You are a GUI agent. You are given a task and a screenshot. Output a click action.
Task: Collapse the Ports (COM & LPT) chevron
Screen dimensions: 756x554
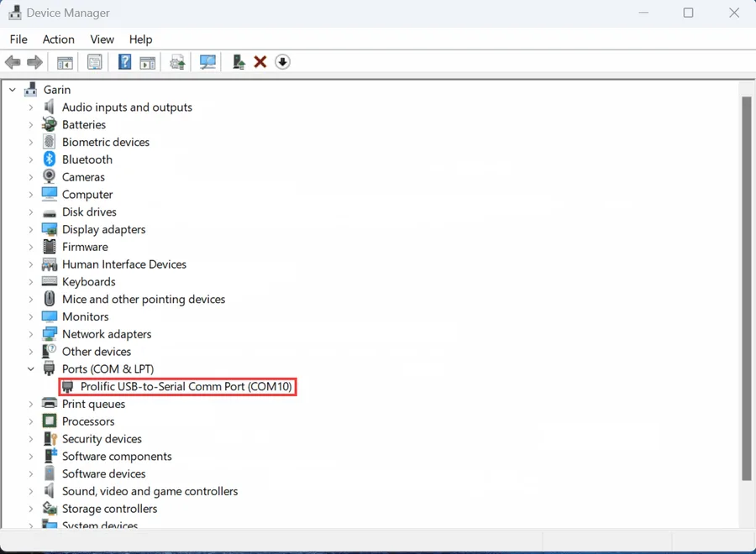tap(31, 369)
